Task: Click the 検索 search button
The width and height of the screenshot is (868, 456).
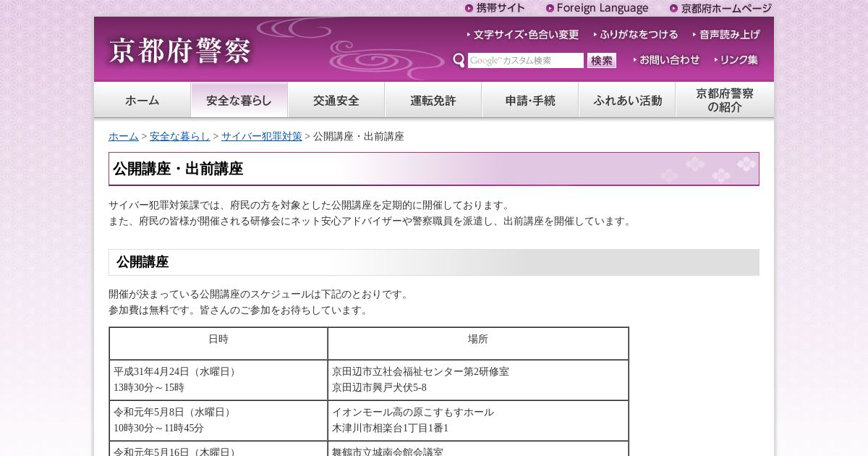Action: click(x=602, y=61)
